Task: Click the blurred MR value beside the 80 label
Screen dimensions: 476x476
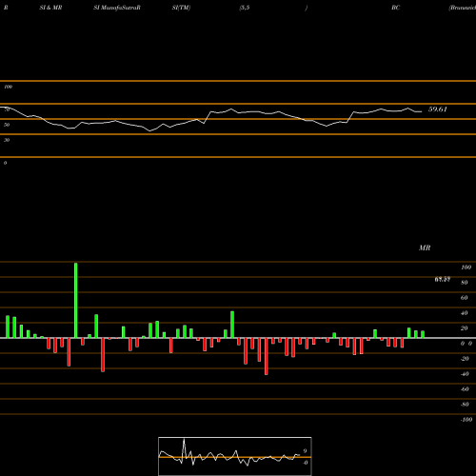Action: coord(443,279)
